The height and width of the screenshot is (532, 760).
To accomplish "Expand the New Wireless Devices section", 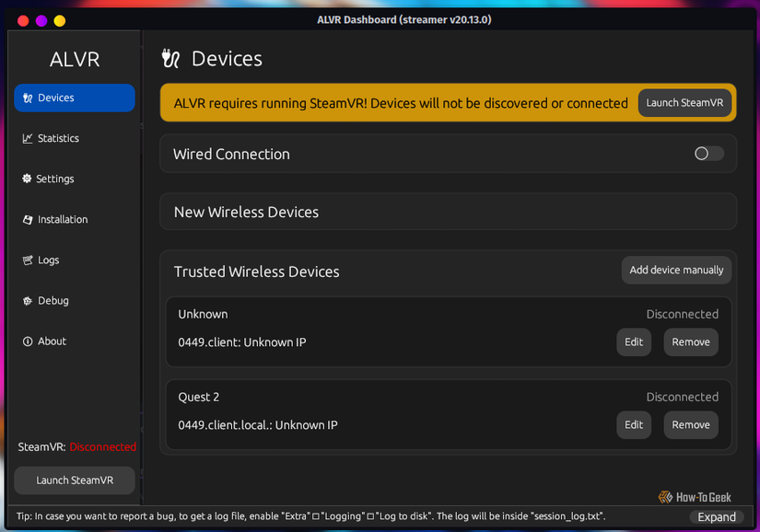I will [x=448, y=211].
